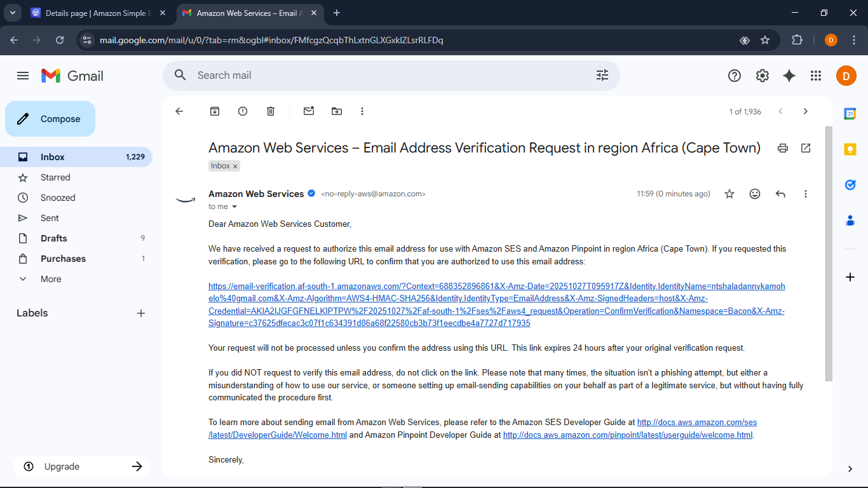Expand the More labels list
Image resolution: width=868 pixels, height=488 pixels.
pos(51,279)
